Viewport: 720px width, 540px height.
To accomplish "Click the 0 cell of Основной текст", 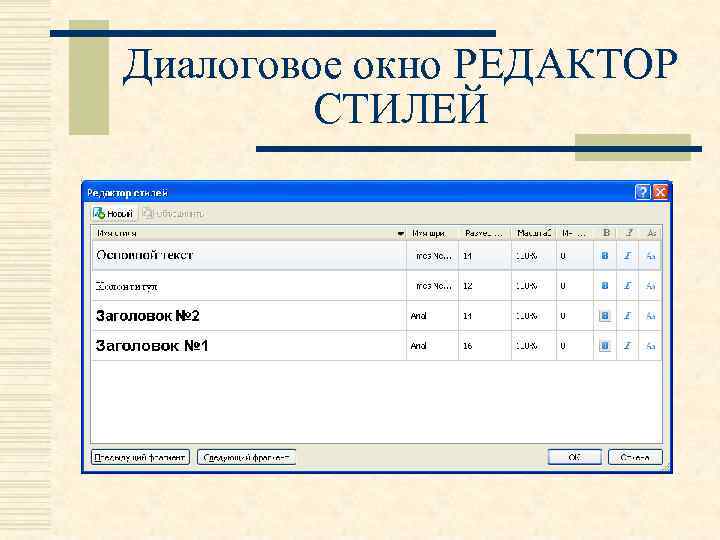I will tap(575, 256).
